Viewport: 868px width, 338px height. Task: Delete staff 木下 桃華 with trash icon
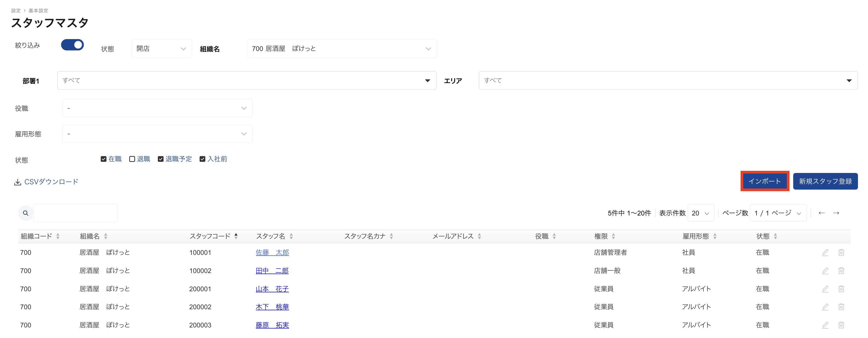(x=841, y=307)
